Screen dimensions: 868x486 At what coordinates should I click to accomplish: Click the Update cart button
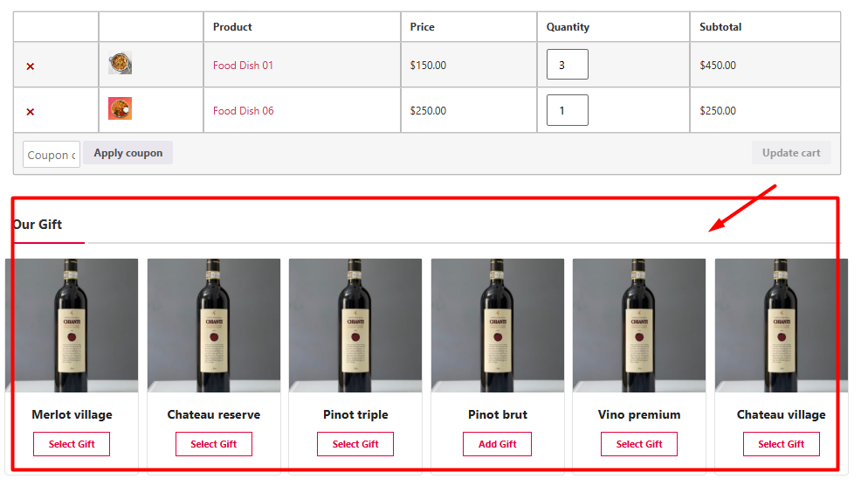tap(791, 153)
